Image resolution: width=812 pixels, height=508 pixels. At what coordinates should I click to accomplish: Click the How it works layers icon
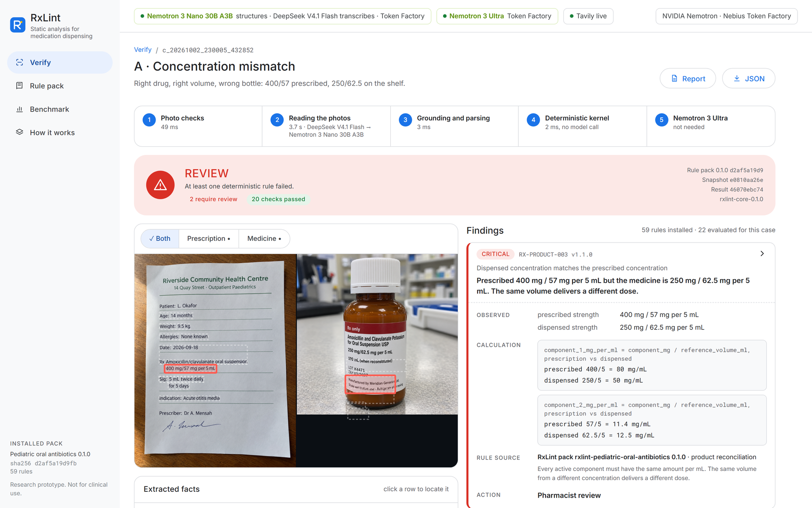pos(19,132)
